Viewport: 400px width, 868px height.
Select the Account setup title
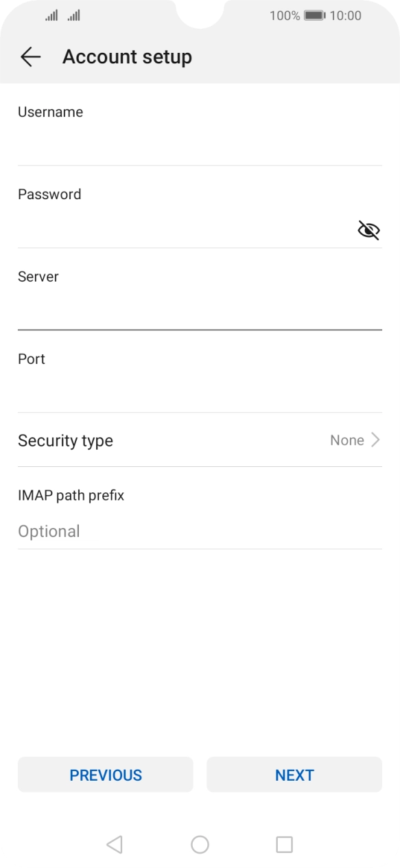[x=127, y=57]
